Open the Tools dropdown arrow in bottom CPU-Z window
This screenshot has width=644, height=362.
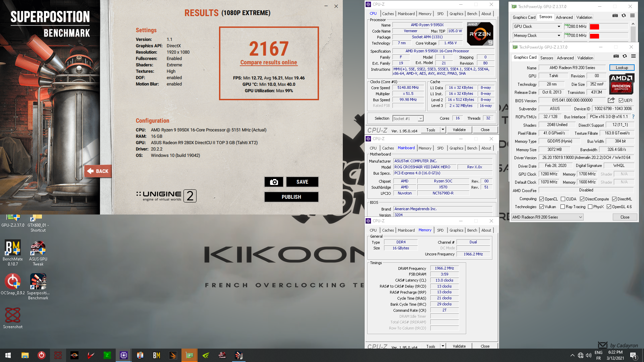(x=443, y=346)
